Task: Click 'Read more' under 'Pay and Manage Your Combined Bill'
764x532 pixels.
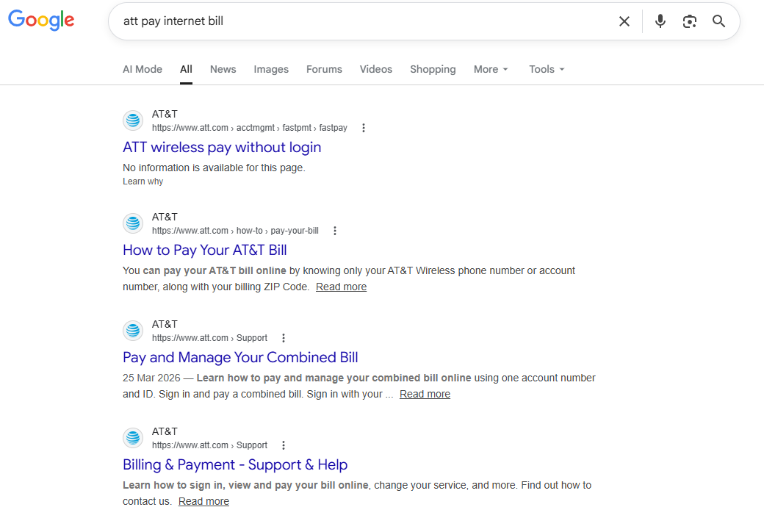Action: [425, 394]
